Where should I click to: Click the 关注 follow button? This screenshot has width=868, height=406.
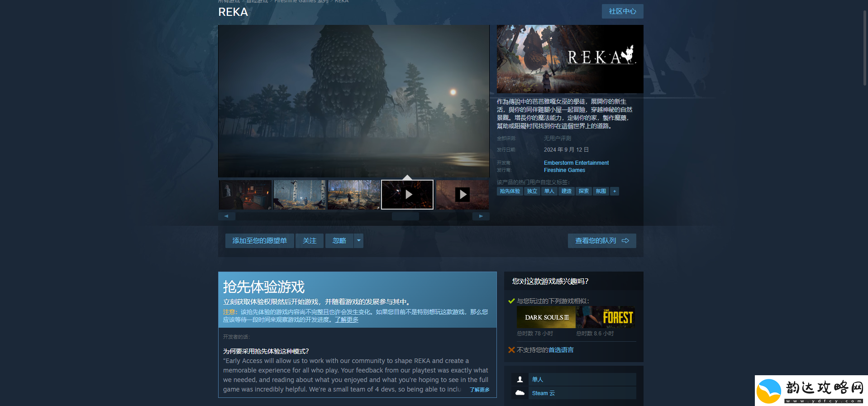tap(310, 241)
